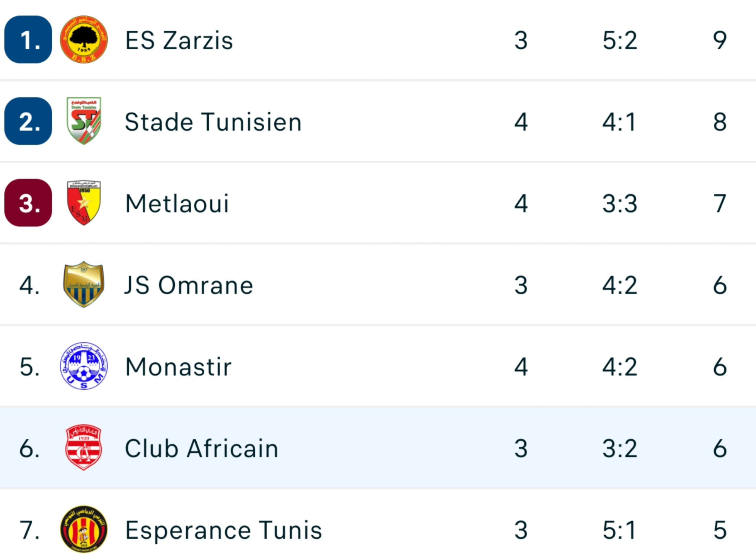Select the Club Africain red-white crest
The height and width of the screenshot is (559, 756).
pos(84,448)
